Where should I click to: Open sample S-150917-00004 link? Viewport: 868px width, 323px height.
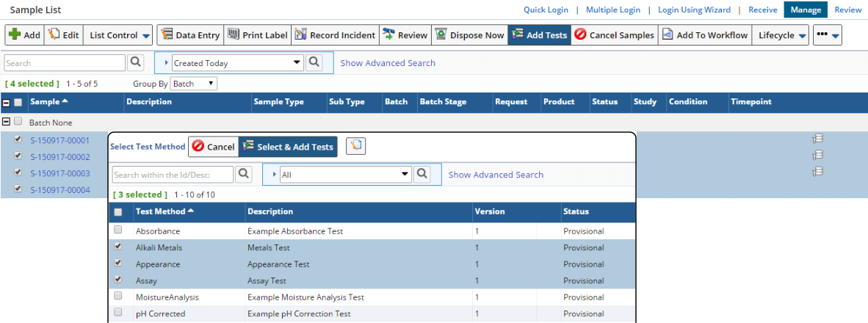click(x=59, y=189)
